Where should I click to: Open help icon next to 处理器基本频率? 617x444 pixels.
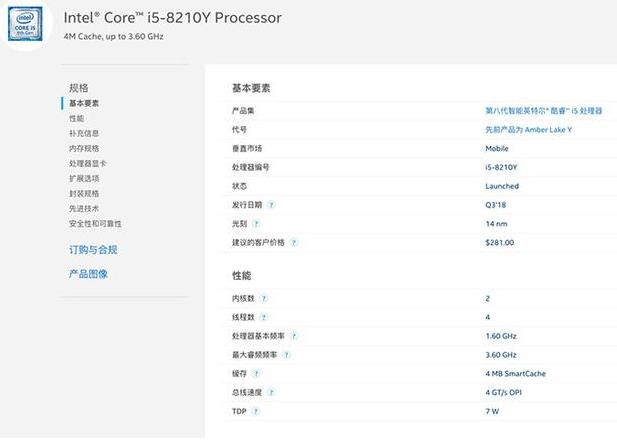(294, 336)
